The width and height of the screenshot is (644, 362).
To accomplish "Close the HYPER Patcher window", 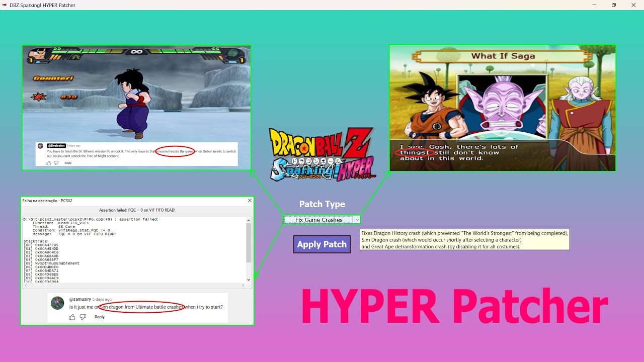I will [633, 5].
